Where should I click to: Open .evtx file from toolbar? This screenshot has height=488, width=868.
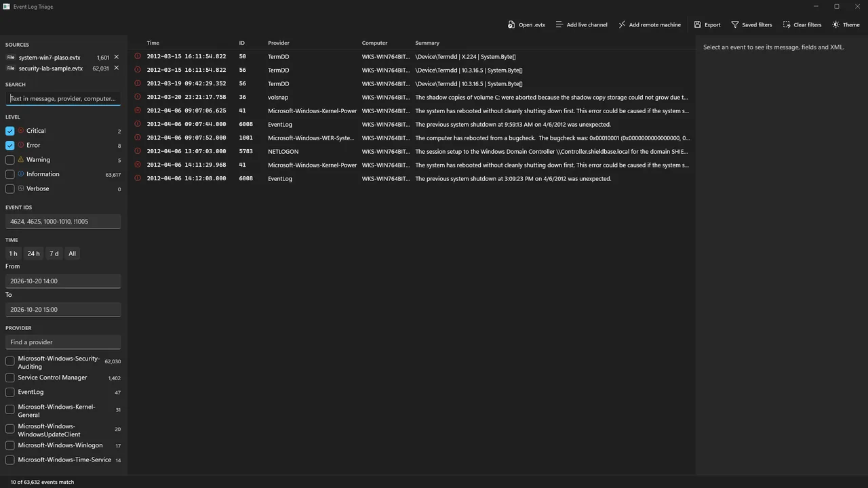[x=526, y=24]
